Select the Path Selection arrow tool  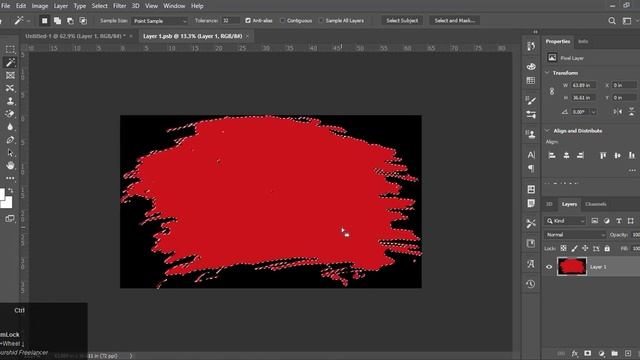click(x=10, y=153)
